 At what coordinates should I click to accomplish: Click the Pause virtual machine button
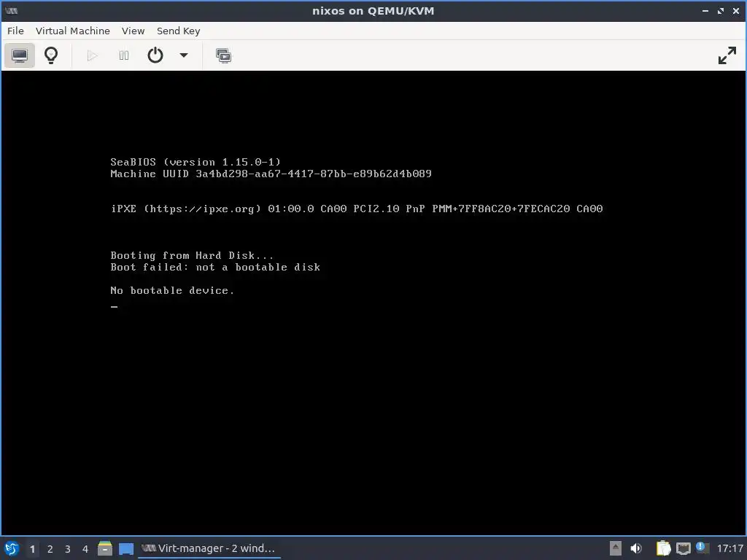coord(124,55)
